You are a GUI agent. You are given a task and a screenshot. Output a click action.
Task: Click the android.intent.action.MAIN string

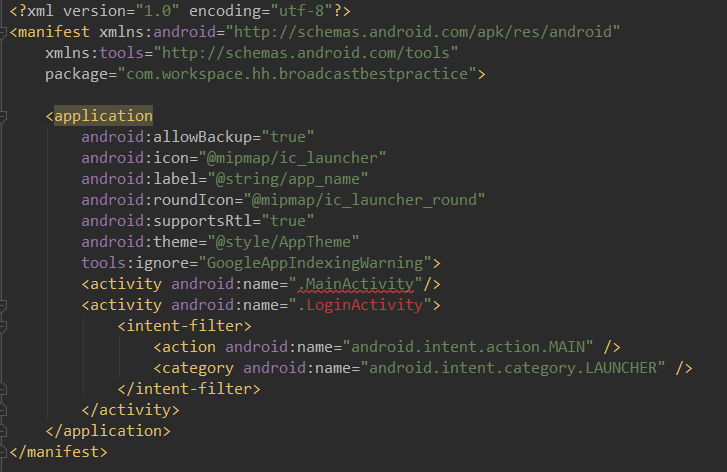(468, 347)
